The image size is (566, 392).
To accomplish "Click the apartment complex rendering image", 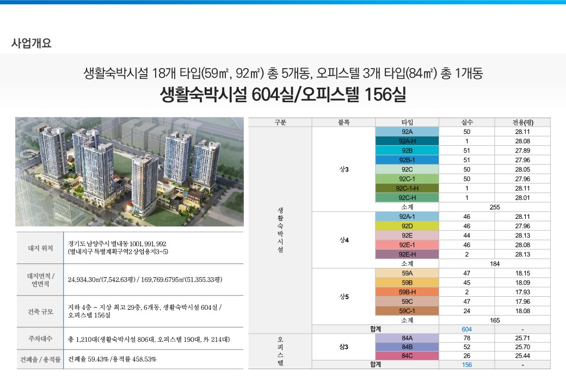I will (129, 171).
